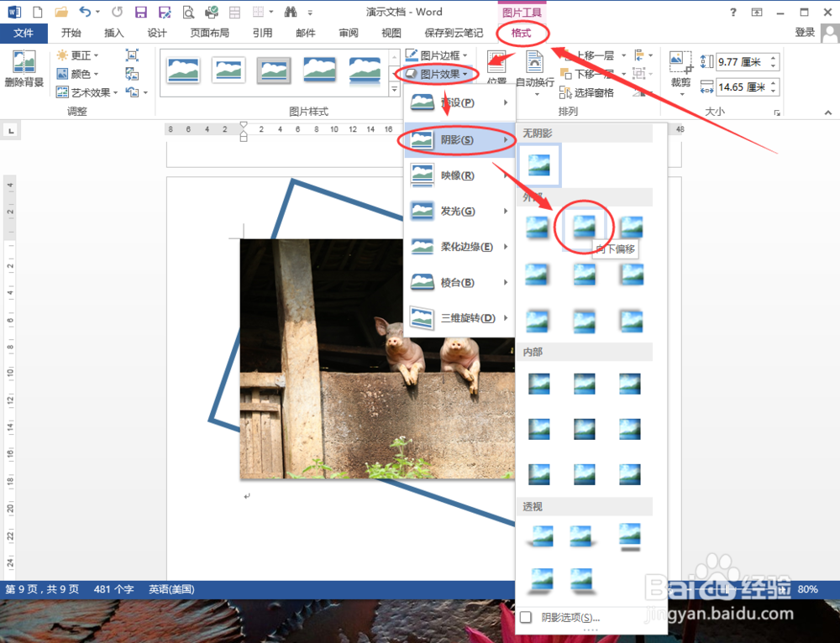
Task: Undo the last action
Action: (x=85, y=11)
